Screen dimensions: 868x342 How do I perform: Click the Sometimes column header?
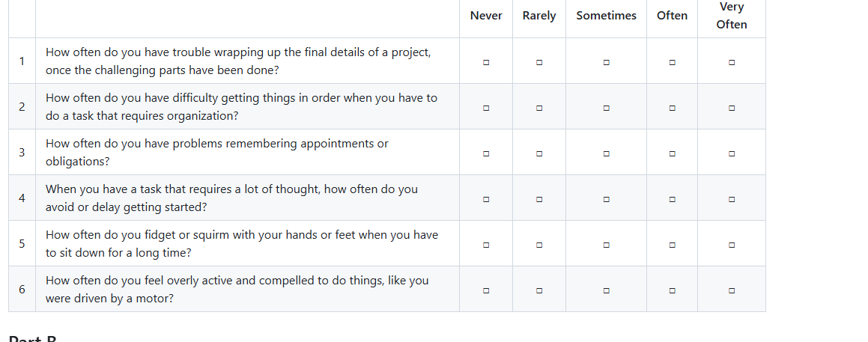[x=606, y=16]
